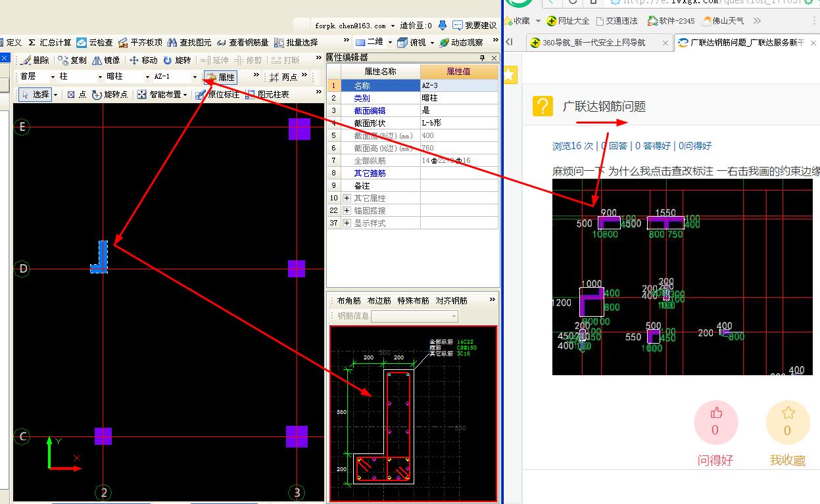Image resolution: width=820 pixels, height=504 pixels.
Task: Select the 移动 move tool
Action: click(x=143, y=60)
